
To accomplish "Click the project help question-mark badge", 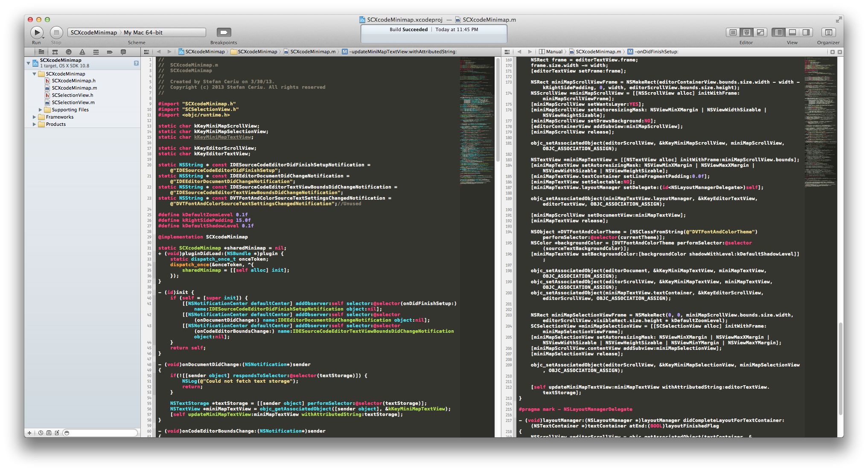I will [136, 63].
